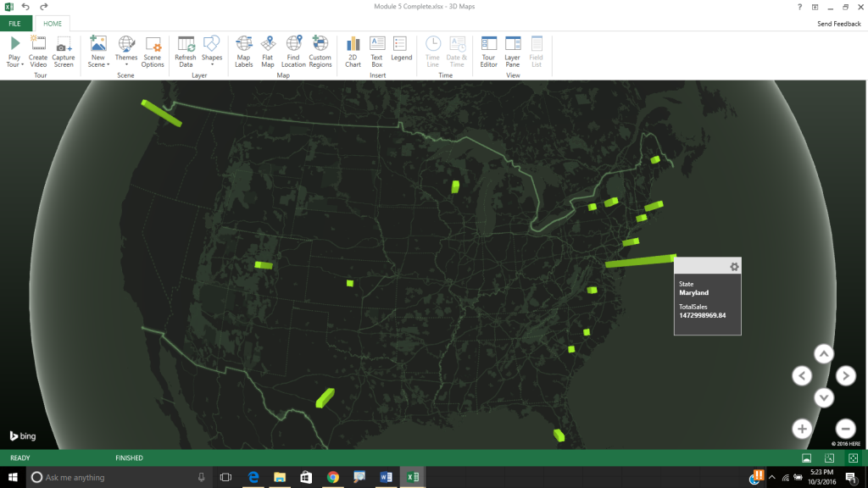Toggle the Layer Pane
Image resolution: width=868 pixels, height=488 pixels.
click(x=513, y=52)
